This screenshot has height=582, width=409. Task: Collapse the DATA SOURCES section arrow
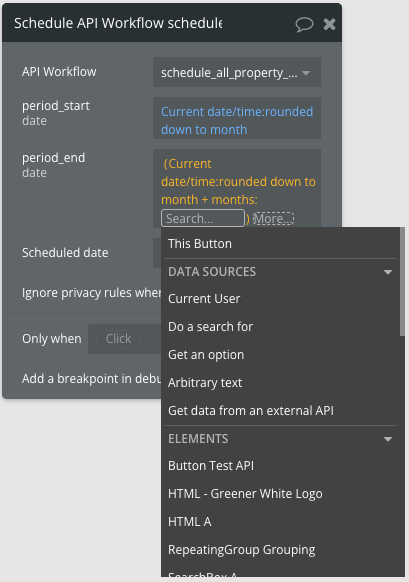pos(388,272)
